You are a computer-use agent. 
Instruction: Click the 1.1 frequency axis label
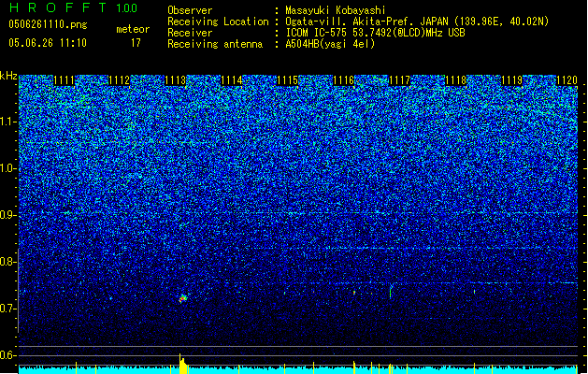pos(8,122)
